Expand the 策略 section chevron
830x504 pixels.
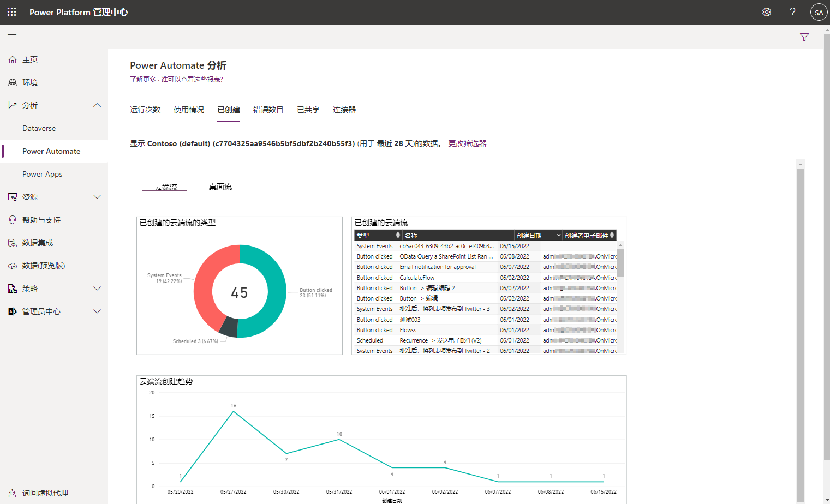97,289
